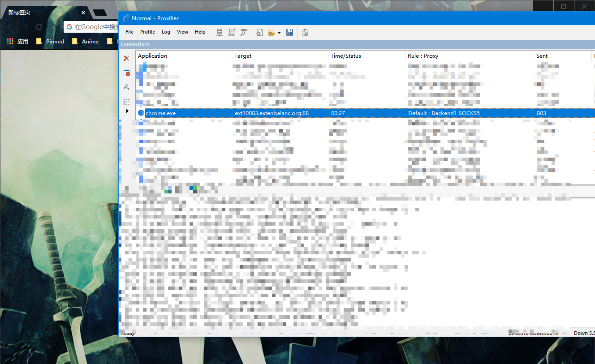Expand the dropdown arrow next to open-profile icon
595x364 pixels.
pos(280,32)
